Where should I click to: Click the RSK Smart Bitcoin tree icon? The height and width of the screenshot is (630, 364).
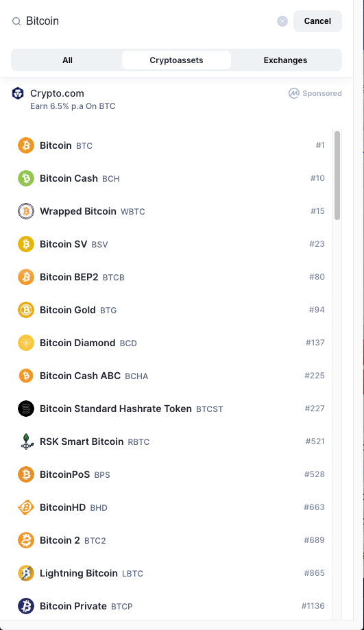pyautogui.click(x=26, y=442)
